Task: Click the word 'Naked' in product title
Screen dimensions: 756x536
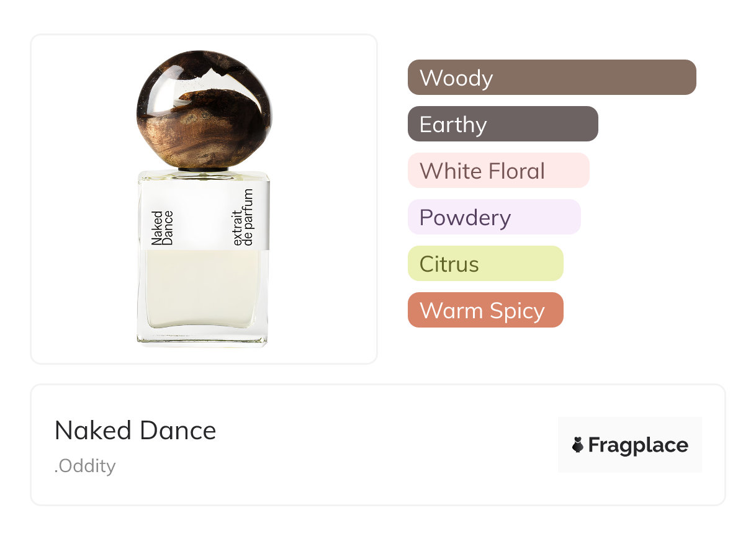Action: click(83, 431)
